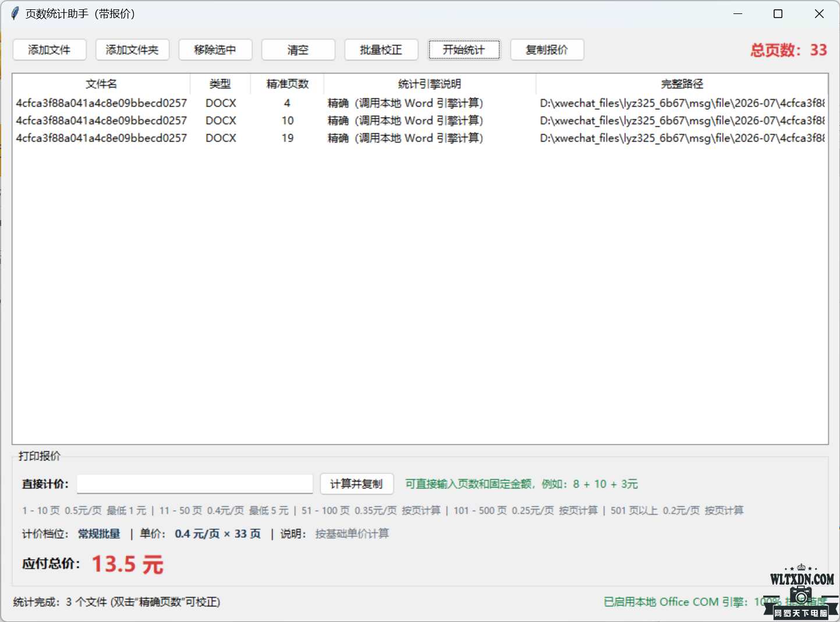Click the 总页数: 33 label
The width and height of the screenshot is (840, 622).
(x=789, y=50)
